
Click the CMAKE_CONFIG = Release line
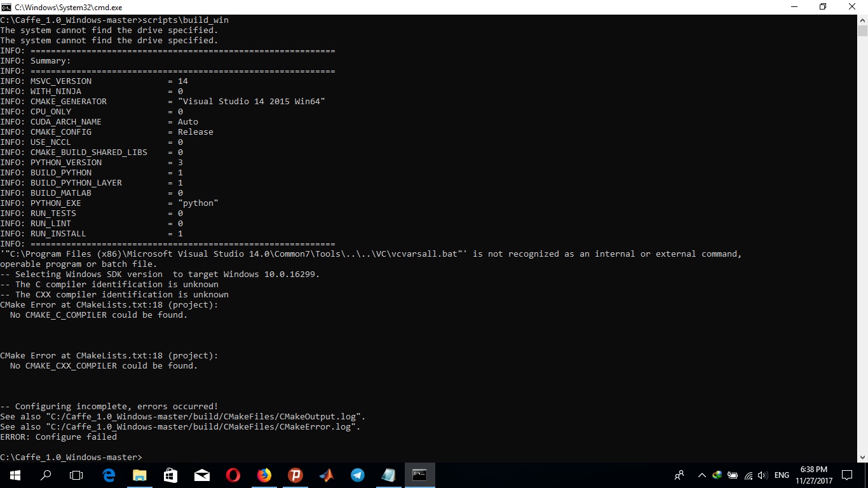click(x=107, y=132)
